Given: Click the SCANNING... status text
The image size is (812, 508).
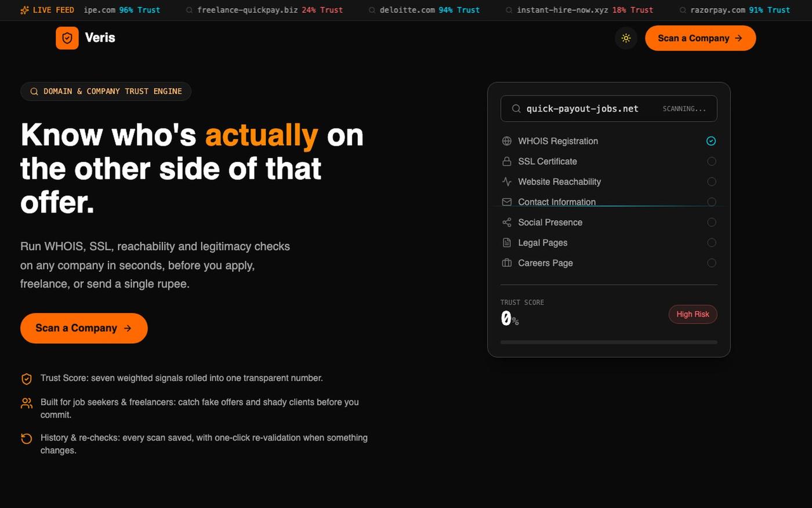Looking at the screenshot, I should point(684,109).
